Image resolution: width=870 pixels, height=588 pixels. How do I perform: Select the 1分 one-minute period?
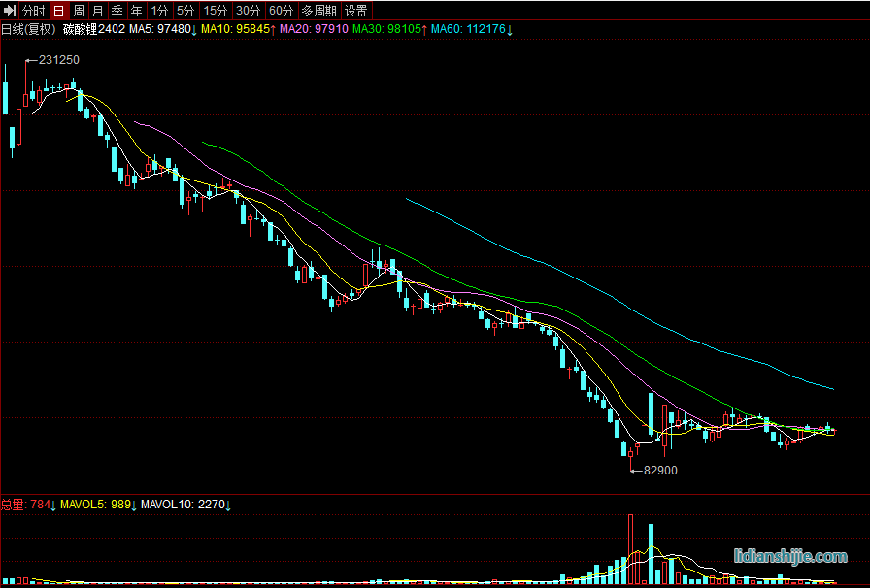pos(159,11)
